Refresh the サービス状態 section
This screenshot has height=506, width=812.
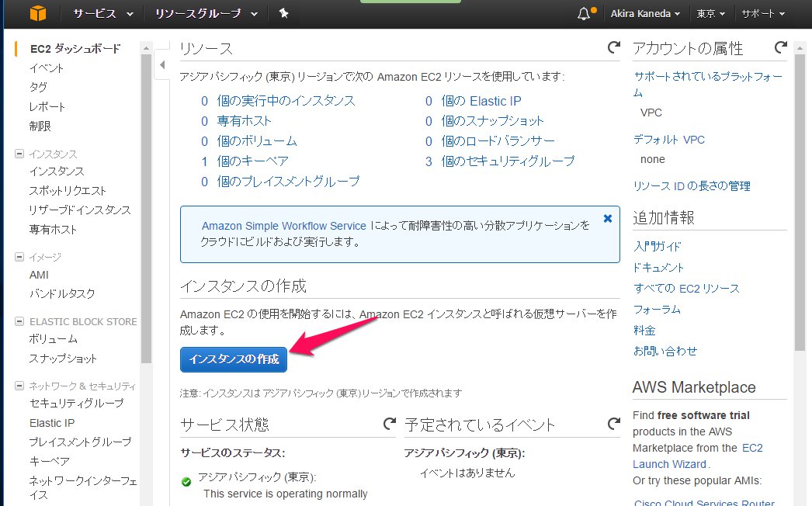pos(390,424)
